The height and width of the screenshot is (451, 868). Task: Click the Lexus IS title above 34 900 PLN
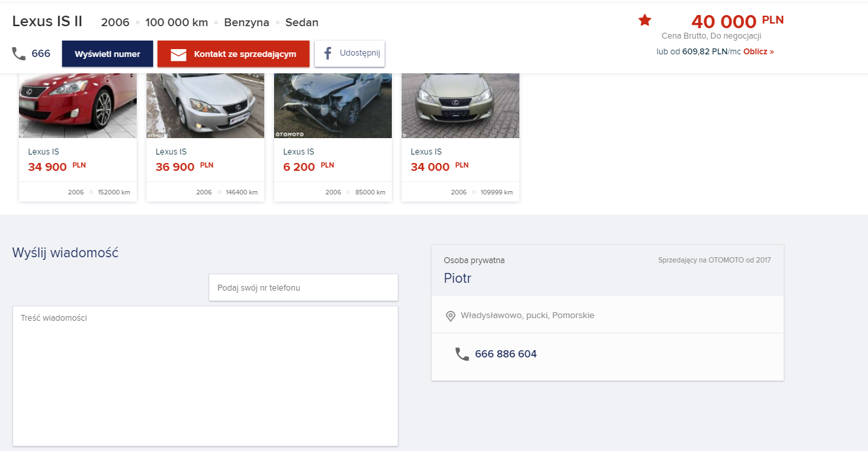(x=44, y=152)
